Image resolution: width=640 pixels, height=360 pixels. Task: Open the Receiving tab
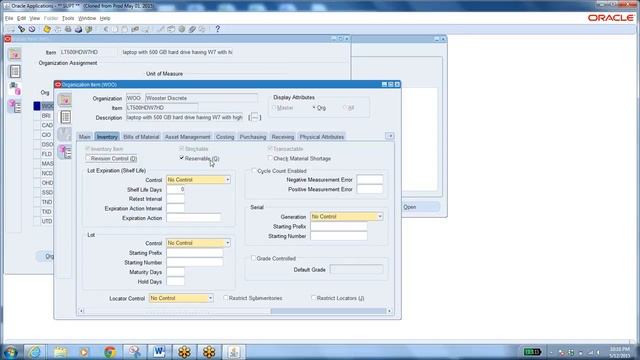click(x=283, y=137)
